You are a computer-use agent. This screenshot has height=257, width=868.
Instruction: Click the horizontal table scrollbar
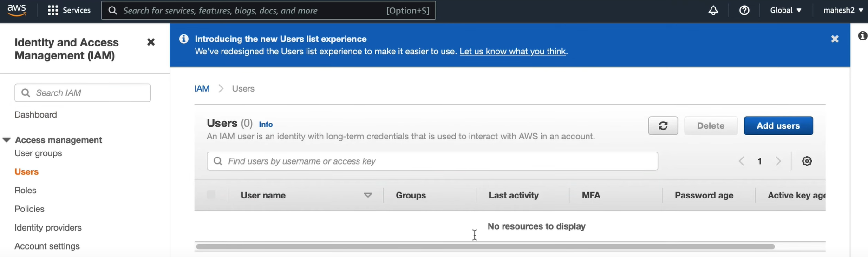(485, 247)
